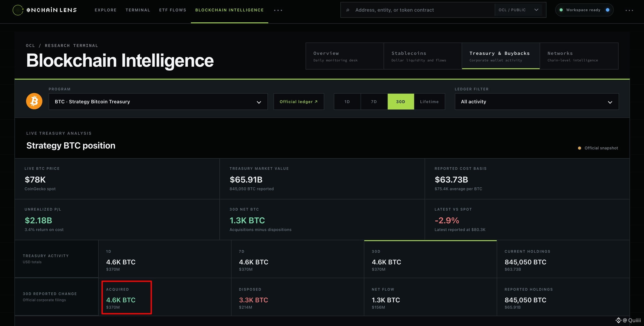Image resolution: width=644 pixels, height=326 pixels.
Task: Click the search magnifier icon
Action: click(x=347, y=10)
